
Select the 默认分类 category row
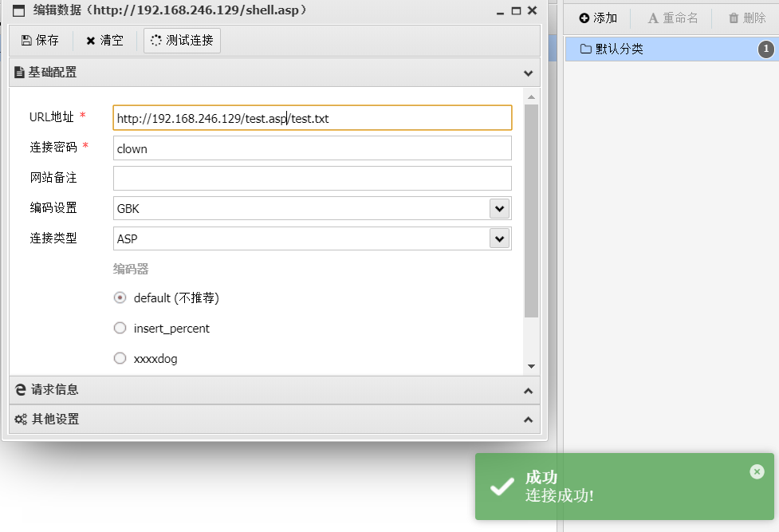[x=671, y=49]
